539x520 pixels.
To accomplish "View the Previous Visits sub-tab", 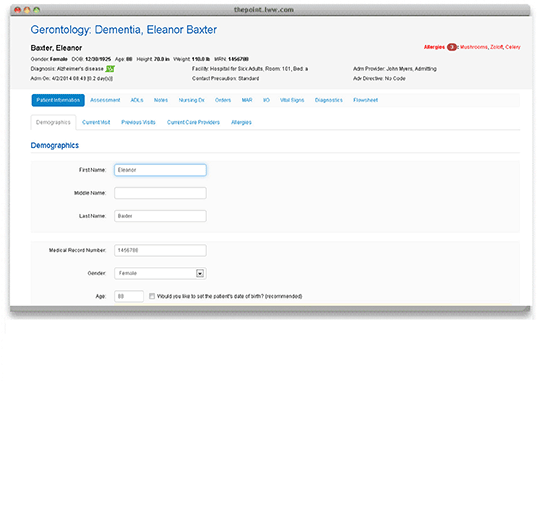I will [x=138, y=122].
